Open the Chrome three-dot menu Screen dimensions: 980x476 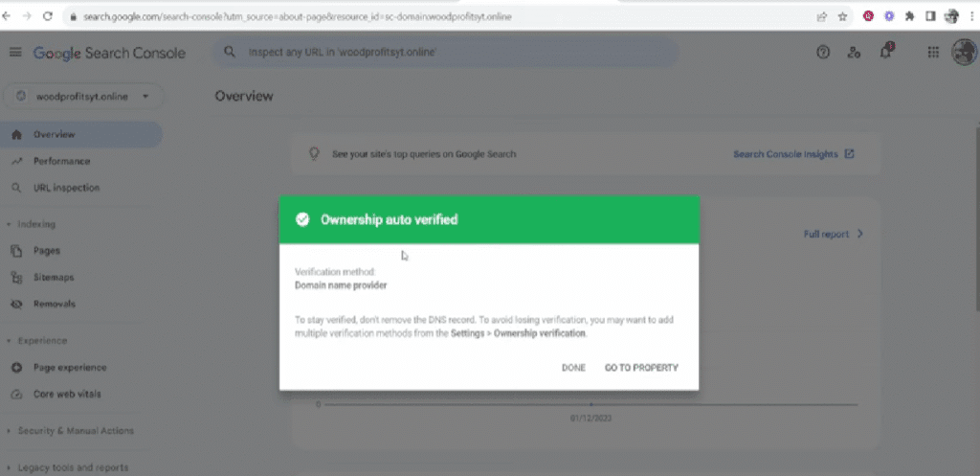tap(971, 17)
